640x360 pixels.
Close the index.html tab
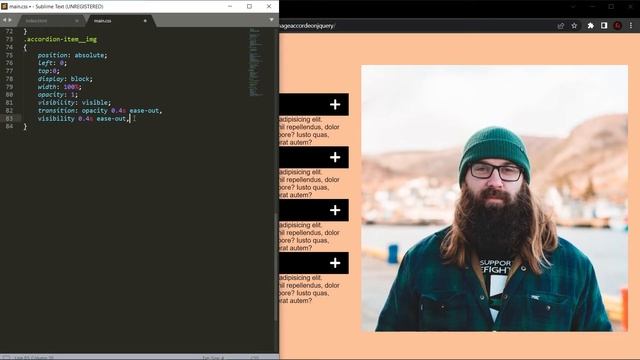tap(77, 21)
